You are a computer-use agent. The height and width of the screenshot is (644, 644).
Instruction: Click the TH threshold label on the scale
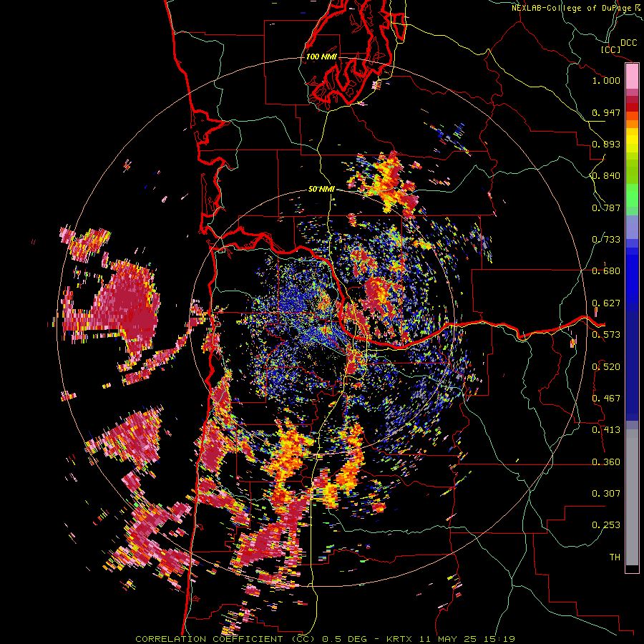(x=615, y=557)
